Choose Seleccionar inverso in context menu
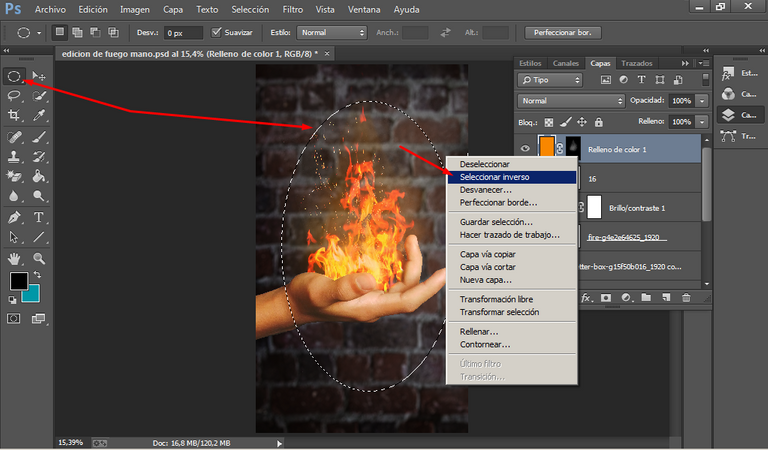 coord(512,177)
